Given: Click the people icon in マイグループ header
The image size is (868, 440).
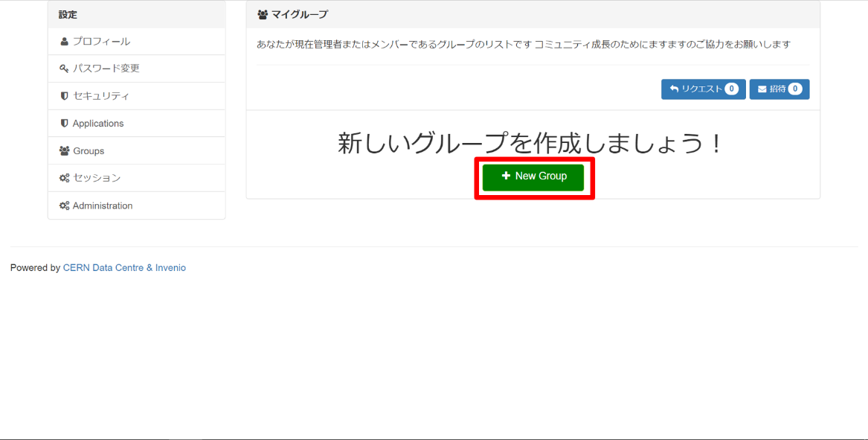Looking at the screenshot, I should pos(263,15).
